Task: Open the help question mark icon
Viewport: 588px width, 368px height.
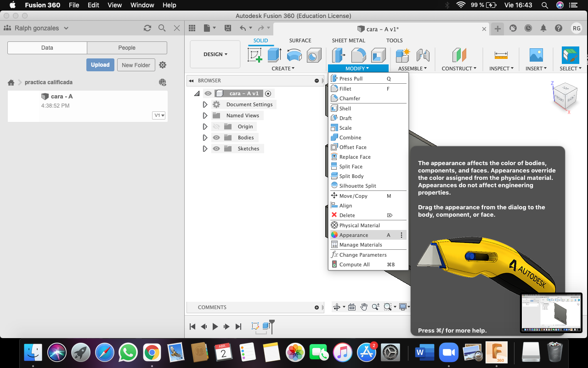Action: (559, 28)
